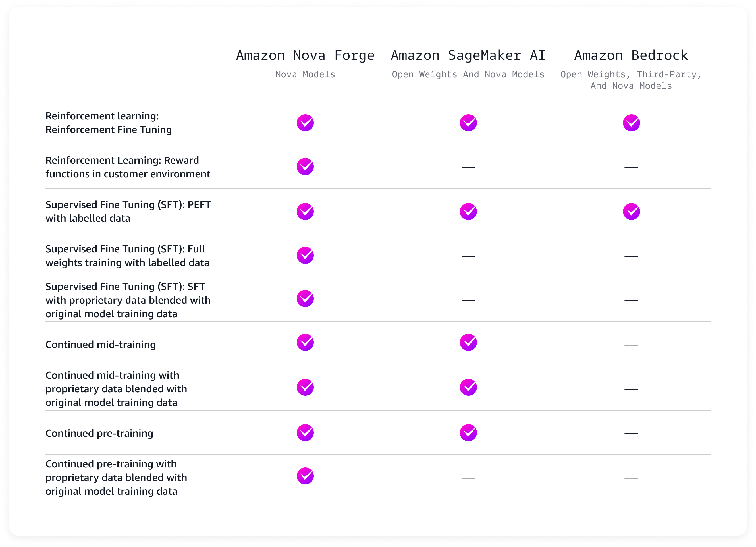The image size is (756, 547).
Task: Click Nova Forge blended pre-training checkmark
Action: point(305,476)
